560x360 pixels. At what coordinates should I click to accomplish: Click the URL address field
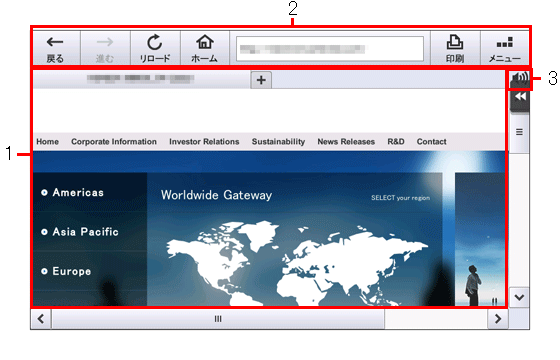click(330, 49)
